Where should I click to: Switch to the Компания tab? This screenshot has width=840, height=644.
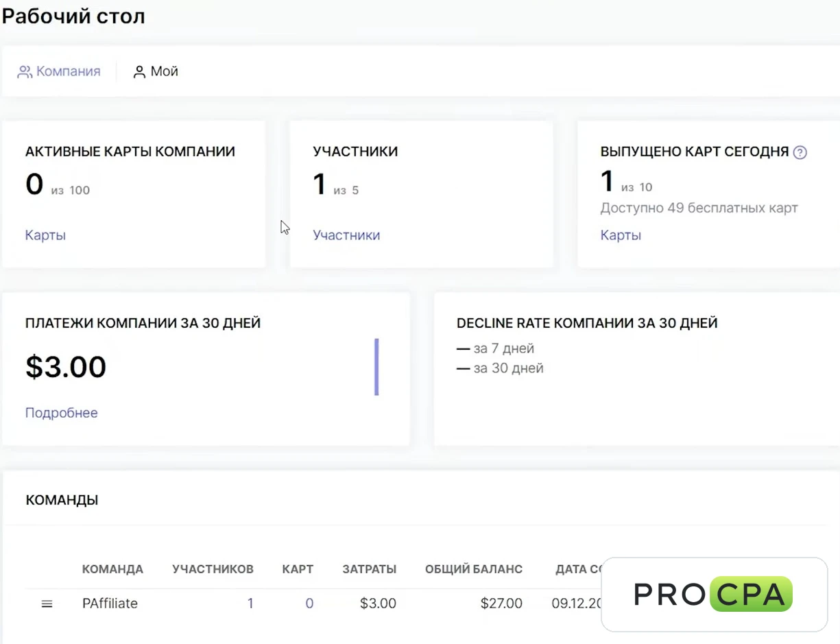(x=59, y=71)
